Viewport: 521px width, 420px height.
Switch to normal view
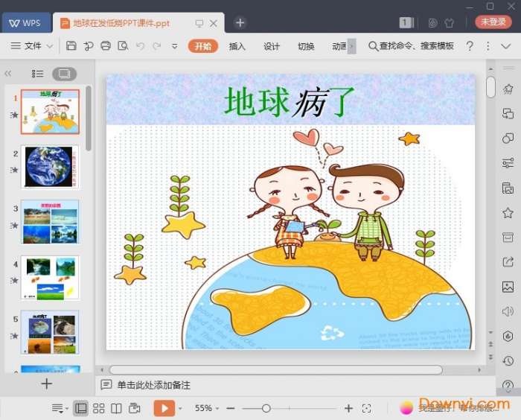tap(80, 408)
